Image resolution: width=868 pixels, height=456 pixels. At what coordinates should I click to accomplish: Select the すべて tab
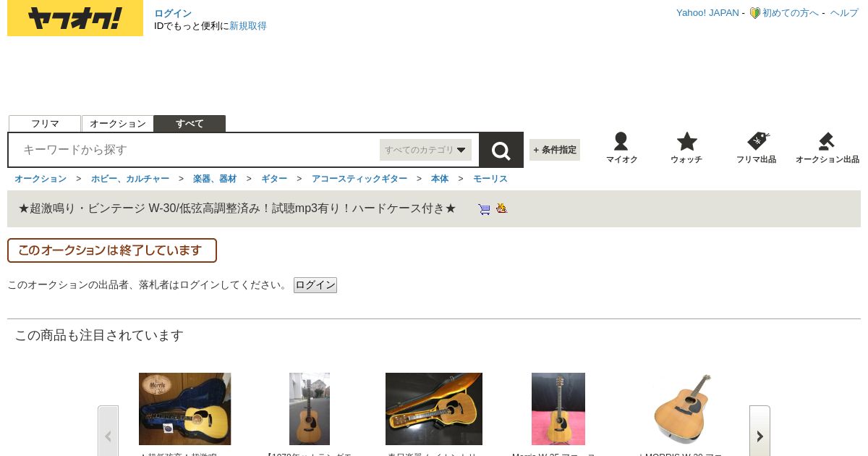point(190,124)
